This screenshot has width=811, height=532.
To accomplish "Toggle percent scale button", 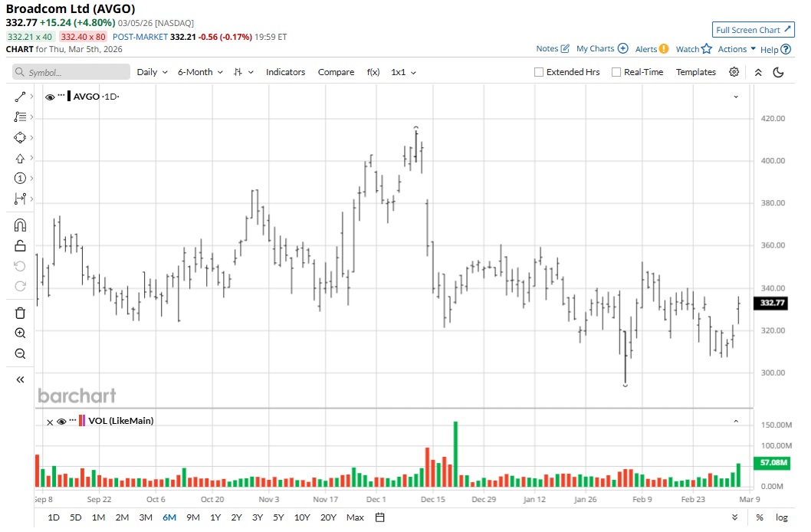I will 760,517.
